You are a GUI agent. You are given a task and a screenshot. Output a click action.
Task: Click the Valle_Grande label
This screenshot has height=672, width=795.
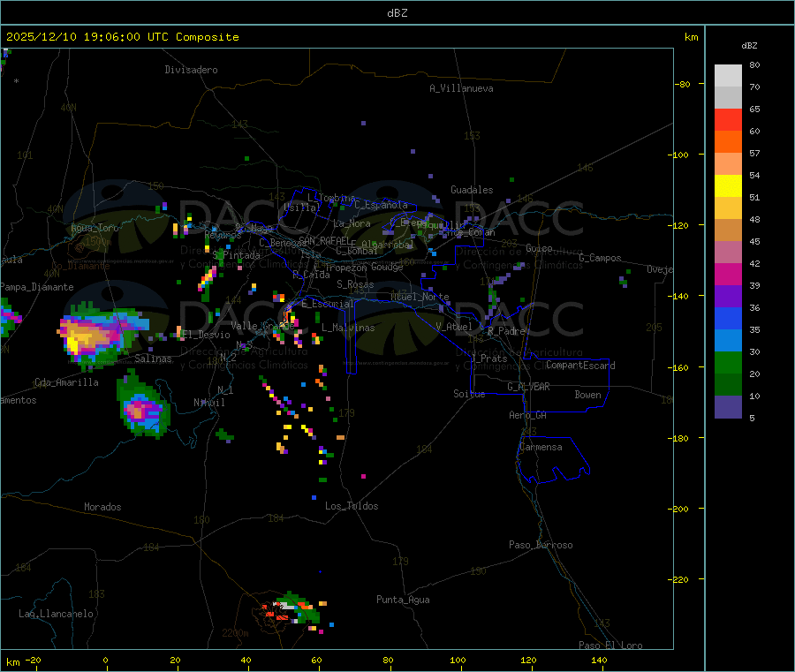click(262, 326)
